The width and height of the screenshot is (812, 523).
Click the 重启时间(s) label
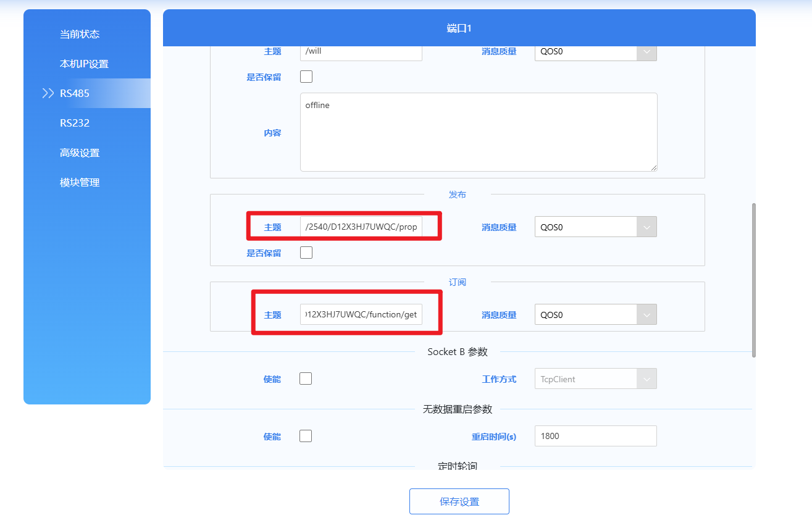pos(494,437)
